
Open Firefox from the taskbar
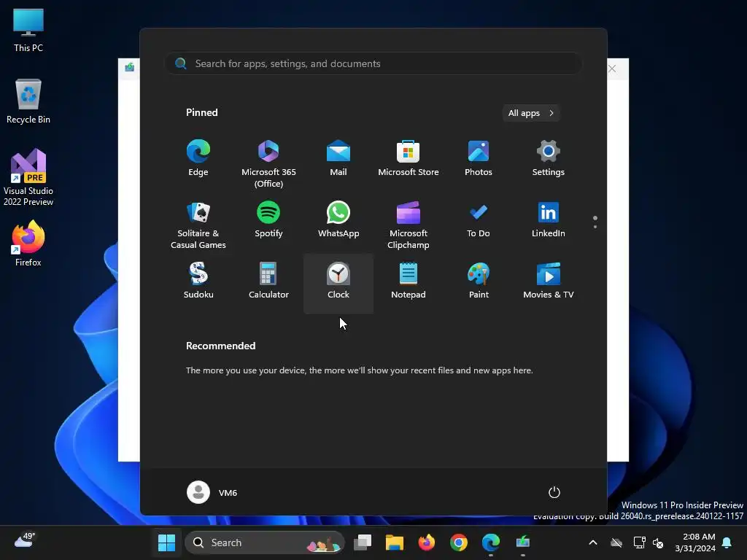coord(426,542)
